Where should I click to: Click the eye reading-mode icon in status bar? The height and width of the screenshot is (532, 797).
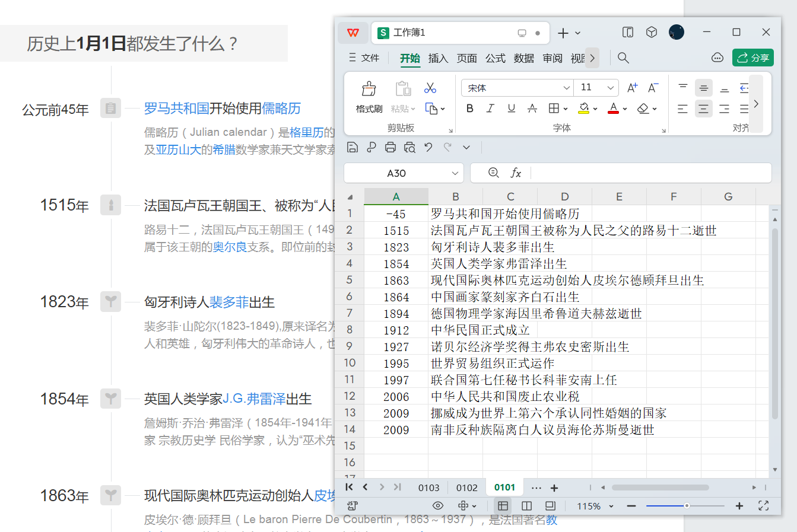tap(438, 506)
